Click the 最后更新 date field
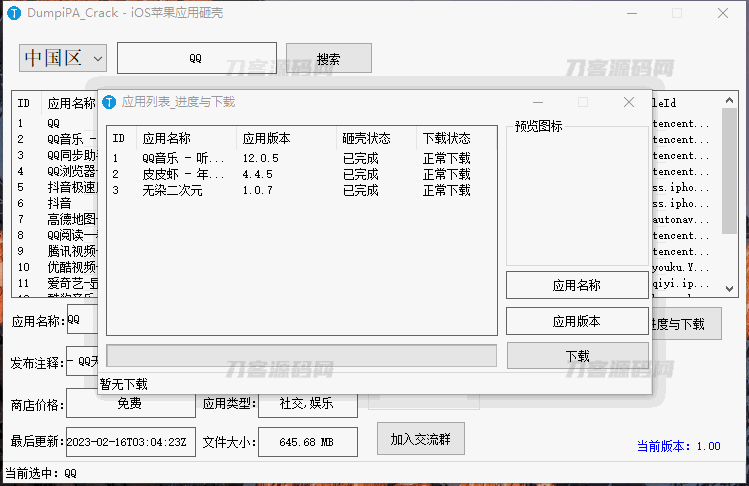The height and width of the screenshot is (486, 749). [x=130, y=441]
